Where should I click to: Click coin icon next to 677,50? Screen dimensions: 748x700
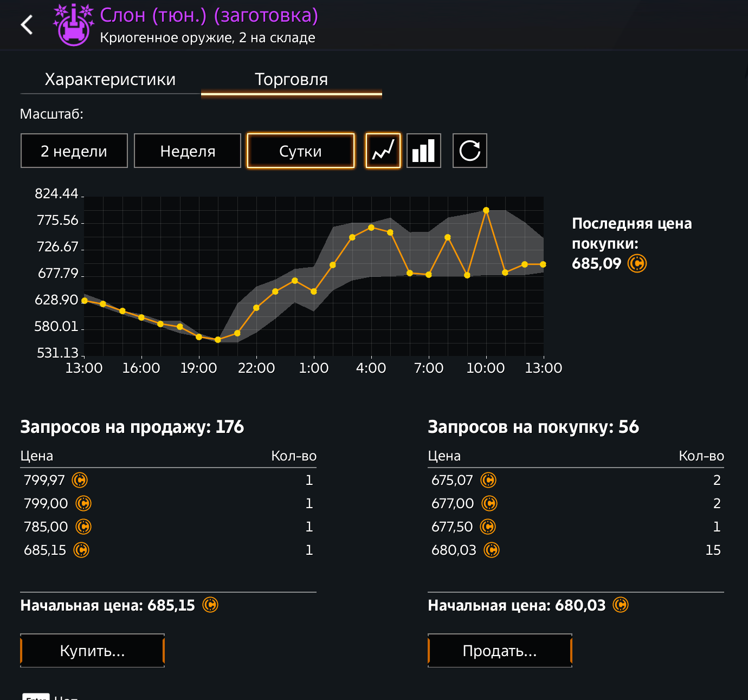click(x=488, y=527)
